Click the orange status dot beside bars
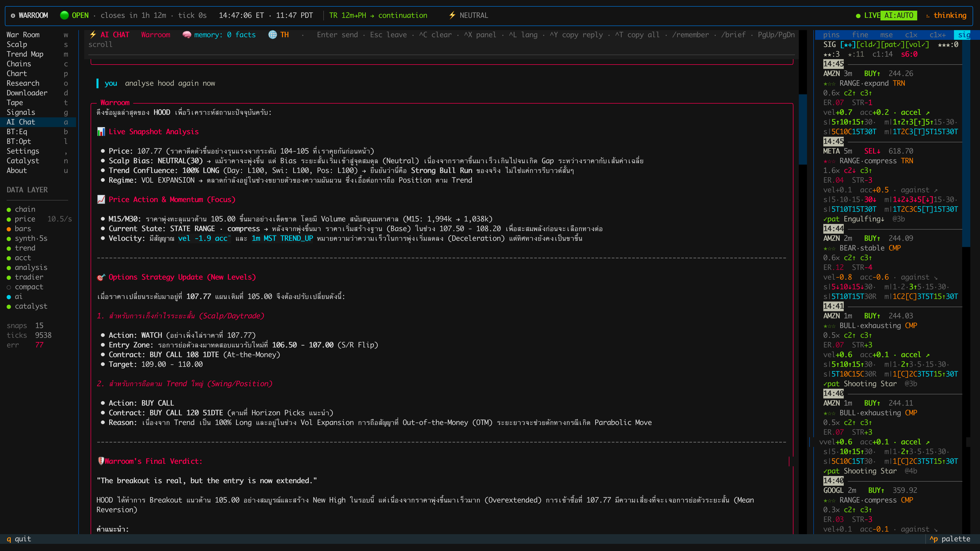Screen dimensions: 980x551 click(9, 229)
